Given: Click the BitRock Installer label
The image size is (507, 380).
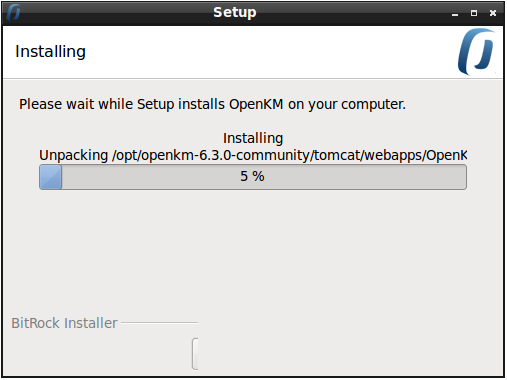Looking at the screenshot, I should [64, 323].
